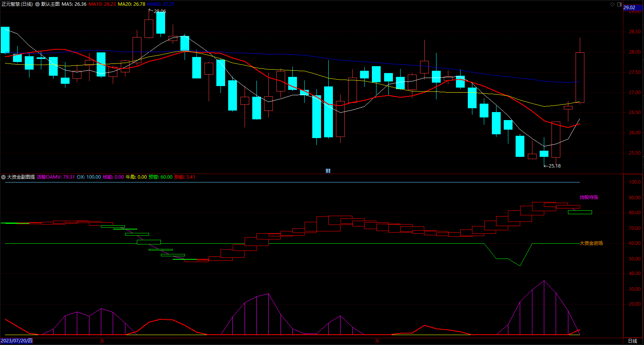Click the 26.00 price axis label
644x345 pixels.
point(635,133)
